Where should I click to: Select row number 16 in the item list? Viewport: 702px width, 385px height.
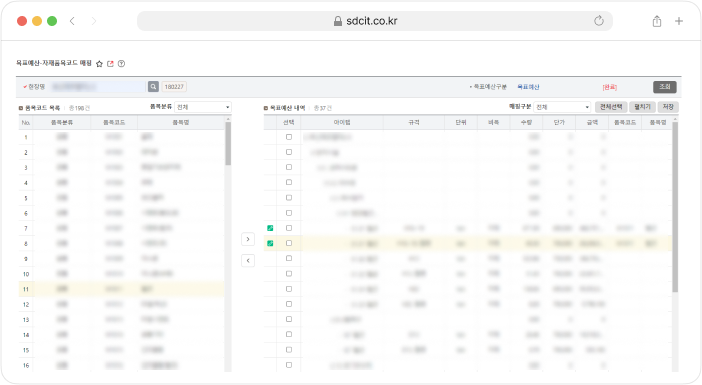coord(121,365)
